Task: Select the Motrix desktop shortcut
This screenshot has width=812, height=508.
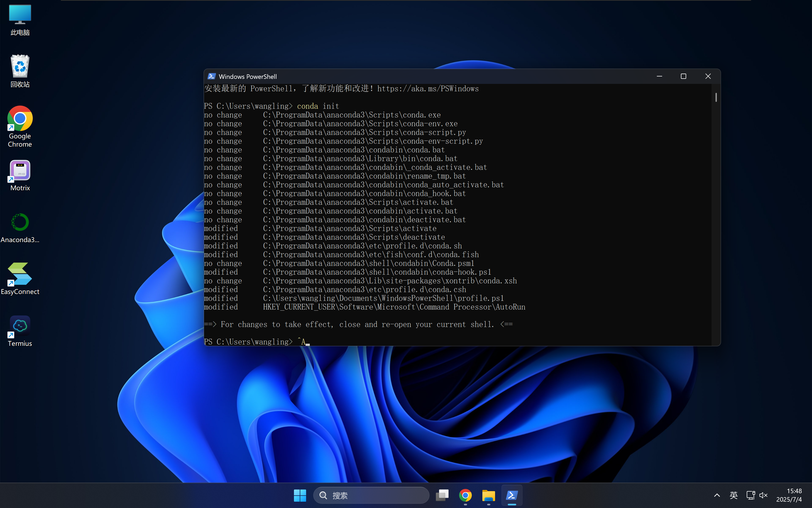Action: point(20,175)
